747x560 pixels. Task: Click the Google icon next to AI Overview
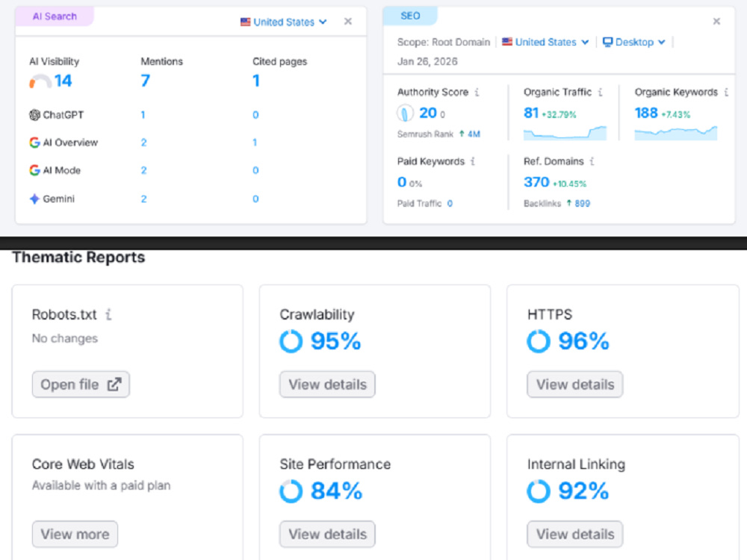tap(34, 143)
